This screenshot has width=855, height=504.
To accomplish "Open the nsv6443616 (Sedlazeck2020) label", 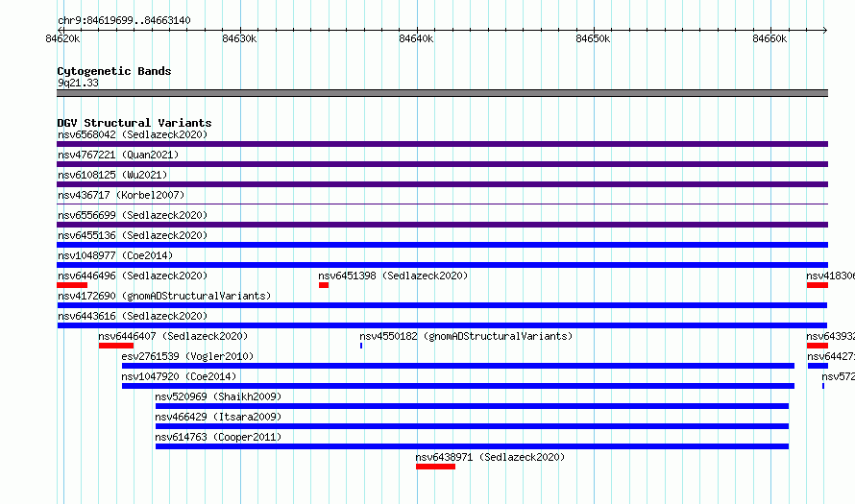I will (x=133, y=316).
